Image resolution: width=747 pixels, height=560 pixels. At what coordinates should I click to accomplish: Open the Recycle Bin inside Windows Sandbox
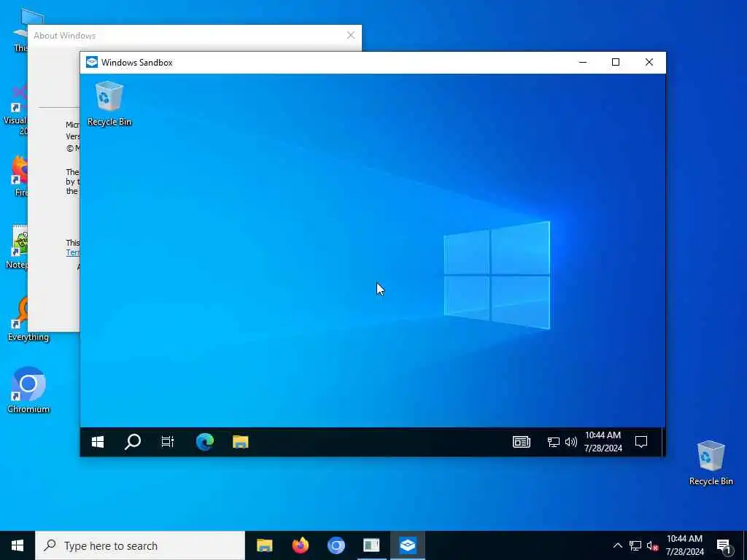pos(109,104)
